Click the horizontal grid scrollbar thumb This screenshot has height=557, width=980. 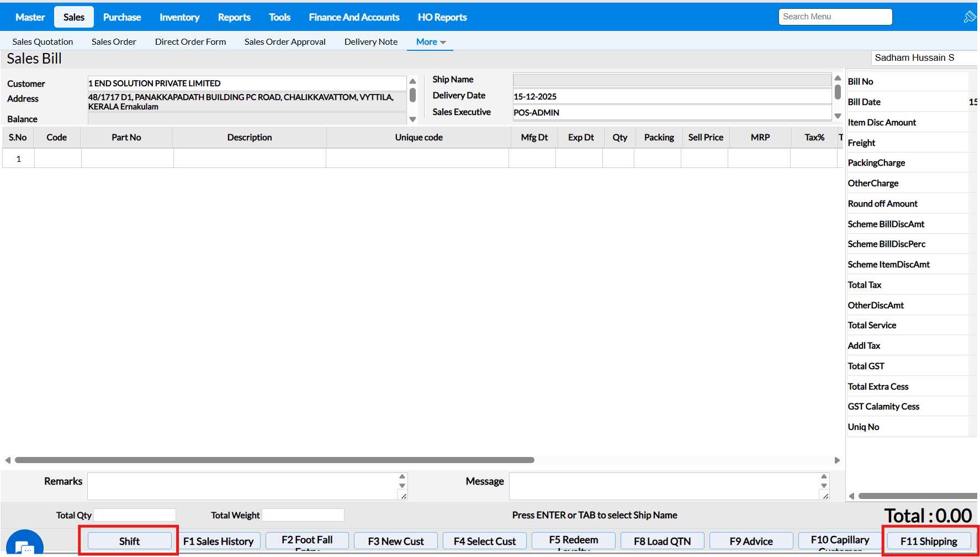point(274,460)
